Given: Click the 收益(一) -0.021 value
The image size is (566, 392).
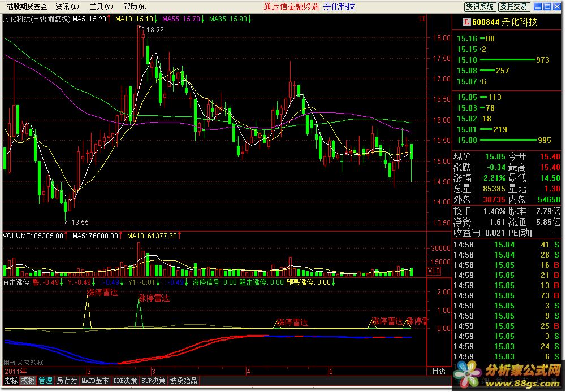Looking at the screenshot, I should (494, 233).
